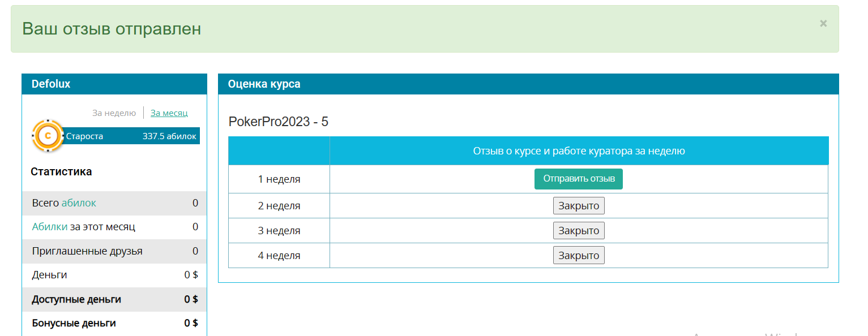Click the "Оценка курса" panel header
Viewport: 868px width, 336px height.
coord(528,84)
